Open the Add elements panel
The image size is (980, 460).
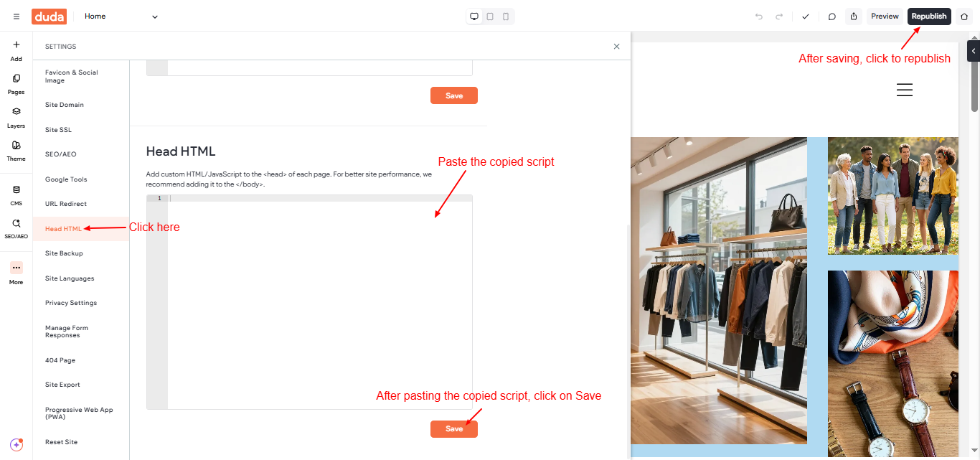[16, 50]
